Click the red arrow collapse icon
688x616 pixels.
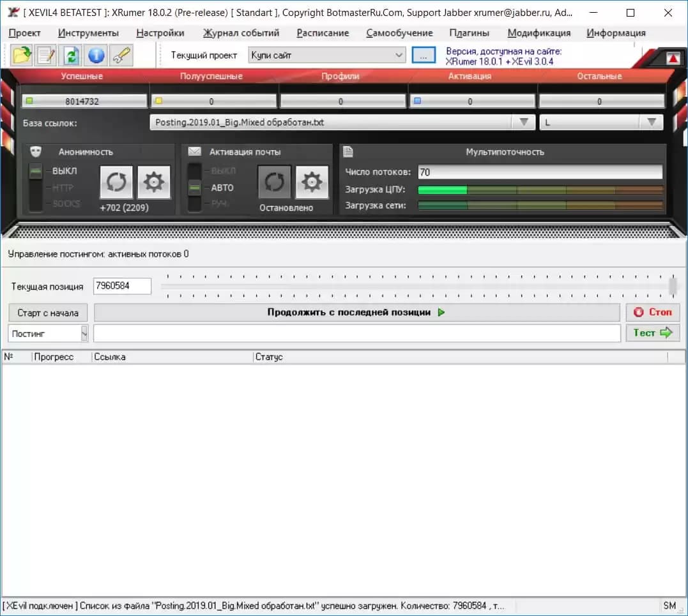pyautogui.click(x=673, y=57)
